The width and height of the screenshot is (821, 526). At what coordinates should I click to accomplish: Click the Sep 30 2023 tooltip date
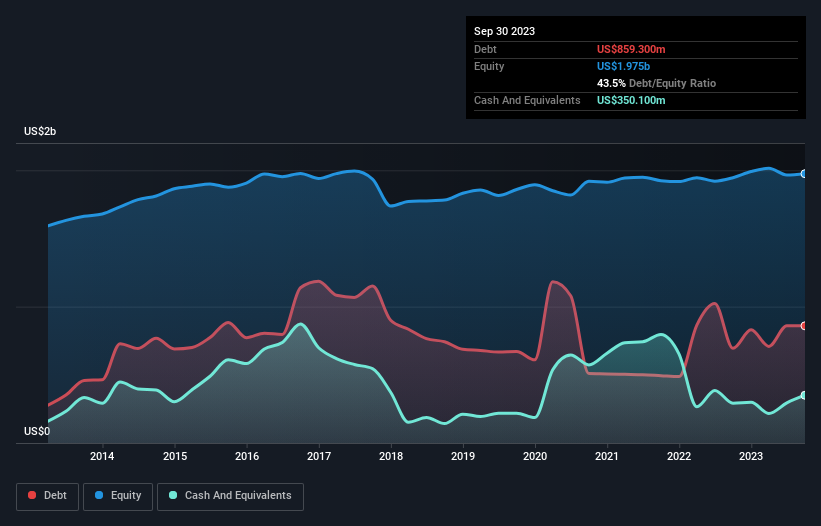click(x=504, y=31)
